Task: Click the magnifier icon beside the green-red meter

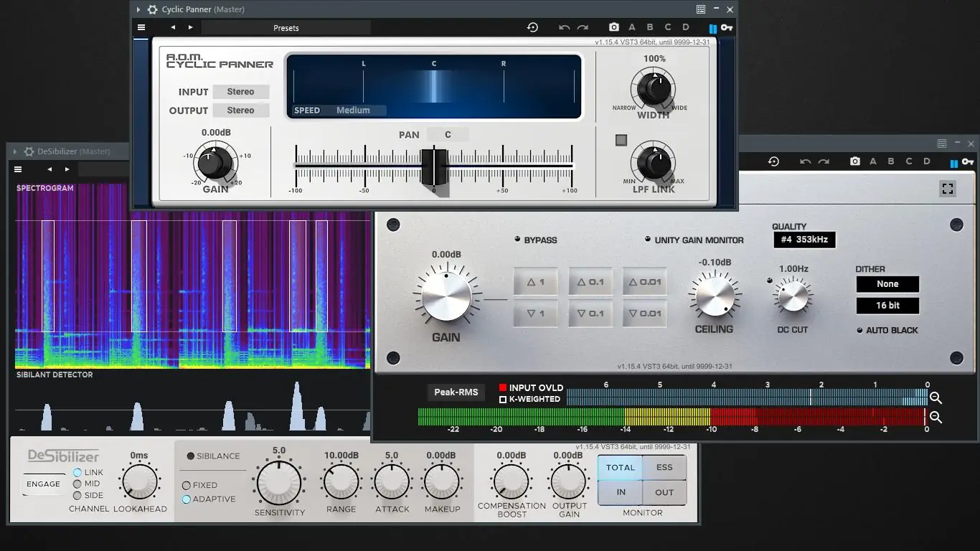Action: 936,417
